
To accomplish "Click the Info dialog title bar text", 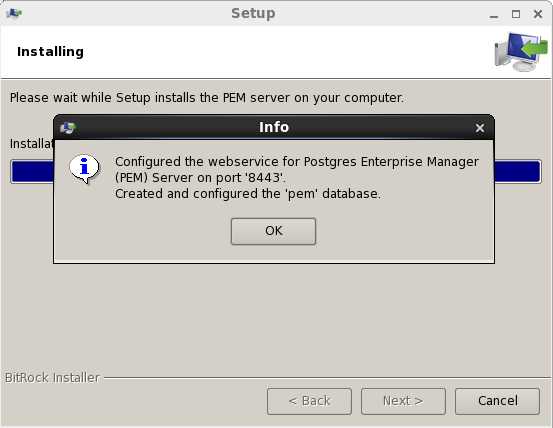I will pyautogui.click(x=274, y=127).
